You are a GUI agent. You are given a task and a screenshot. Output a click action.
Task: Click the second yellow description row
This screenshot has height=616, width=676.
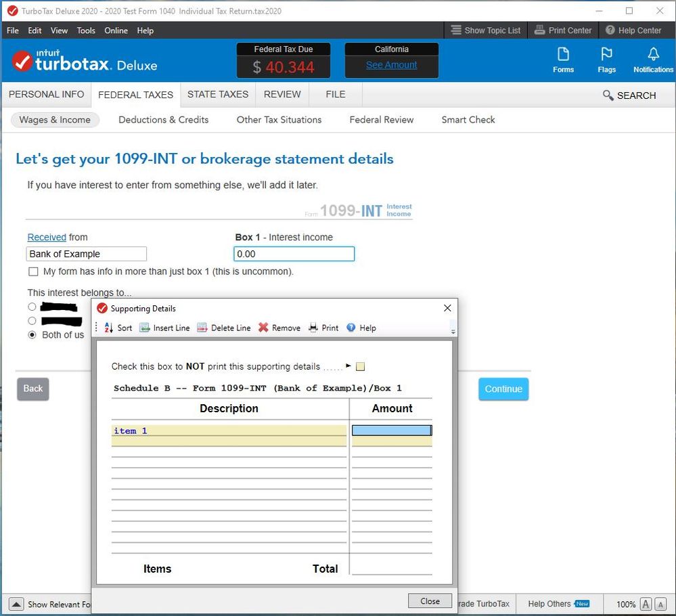(x=229, y=441)
